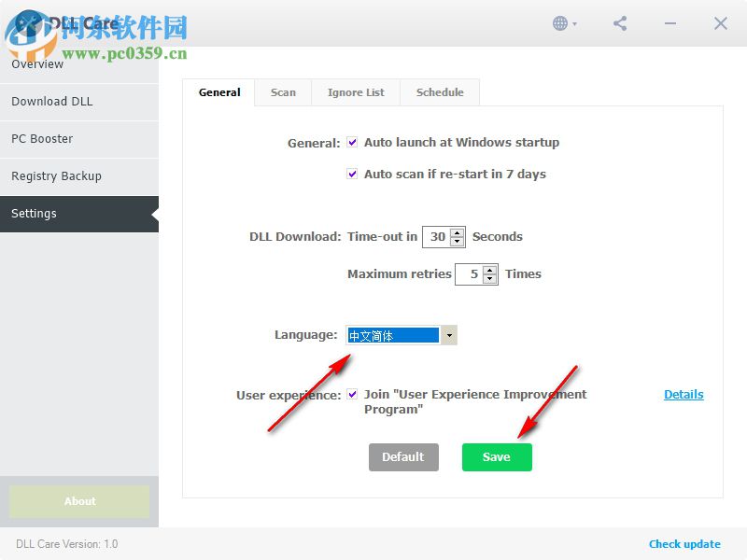
Task: Click the share icon in title bar
Action: tap(619, 23)
